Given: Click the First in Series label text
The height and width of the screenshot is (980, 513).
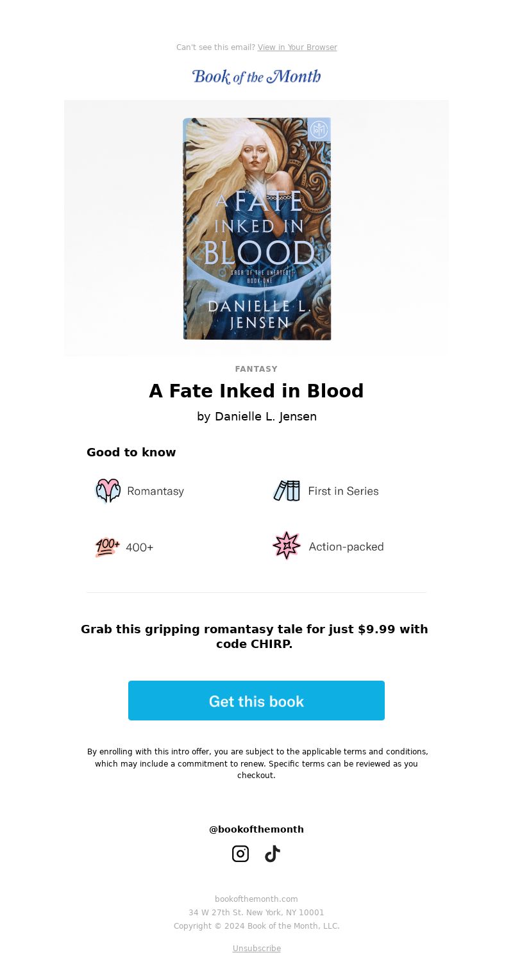Looking at the screenshot, I should [x=343, y=491].
